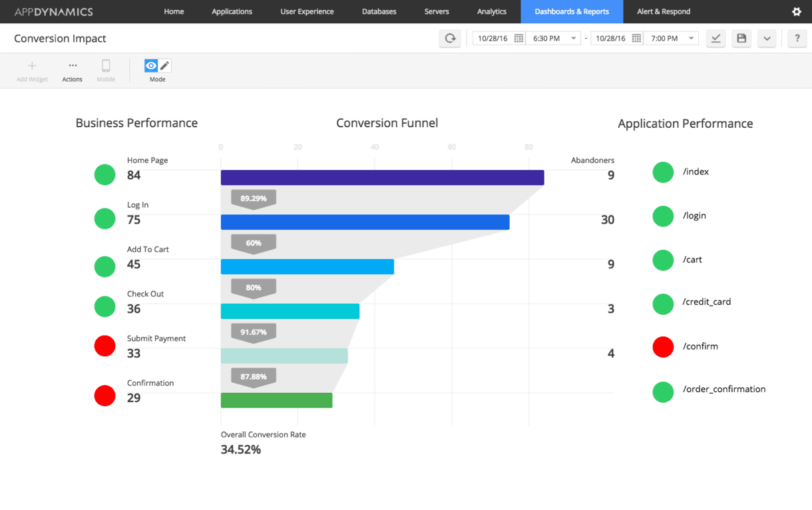Open the Applications menu

click(x=232, y=11)
